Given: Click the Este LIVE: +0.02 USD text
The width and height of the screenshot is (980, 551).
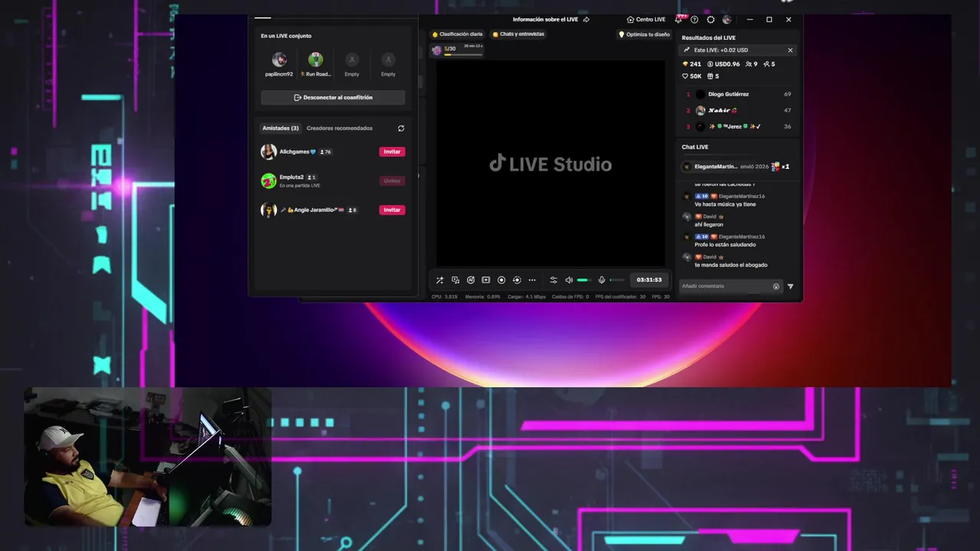Looking at the screenshot, I should pos(721,51).
